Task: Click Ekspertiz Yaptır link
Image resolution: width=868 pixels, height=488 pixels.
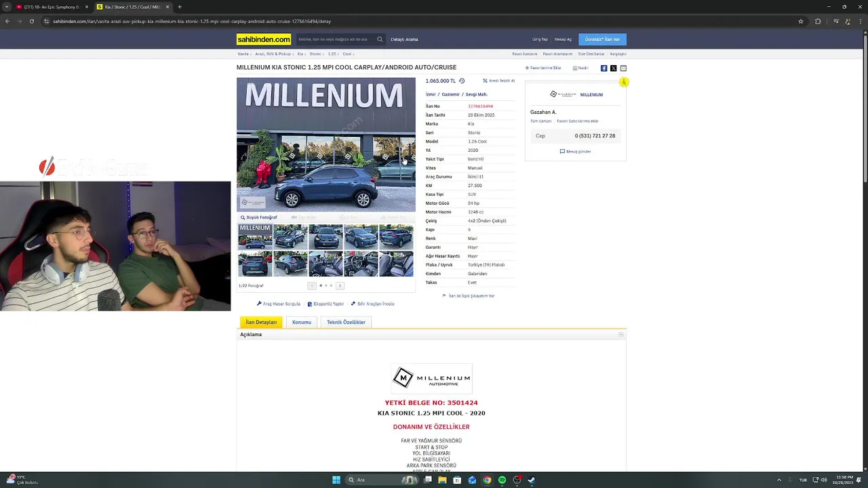Action: 325,304
